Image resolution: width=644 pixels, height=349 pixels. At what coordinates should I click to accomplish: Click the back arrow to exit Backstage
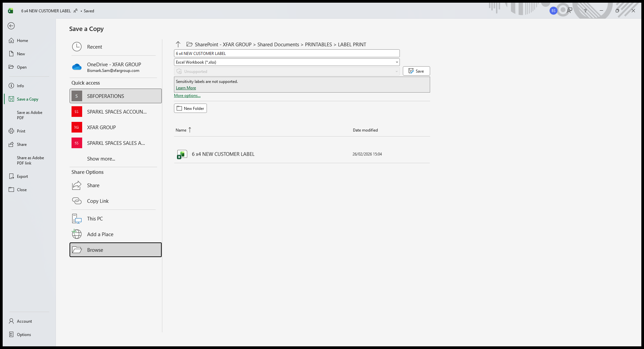tap(11, 26)
